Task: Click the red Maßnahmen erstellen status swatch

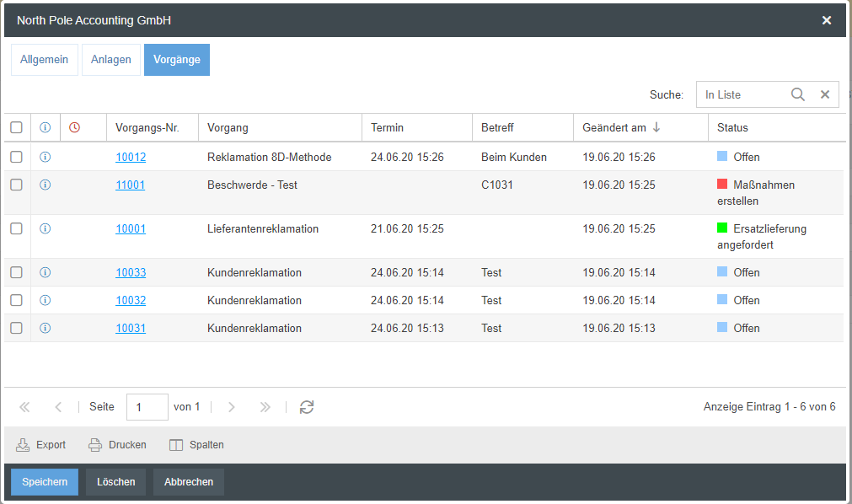Action: point(722,184)
